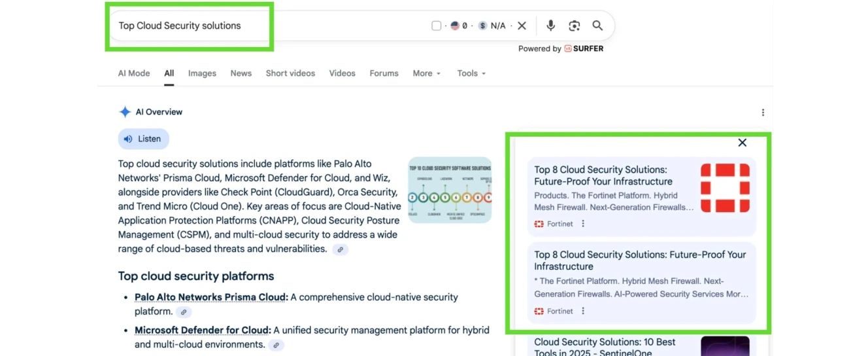Clear the search query with X icon

522,26
